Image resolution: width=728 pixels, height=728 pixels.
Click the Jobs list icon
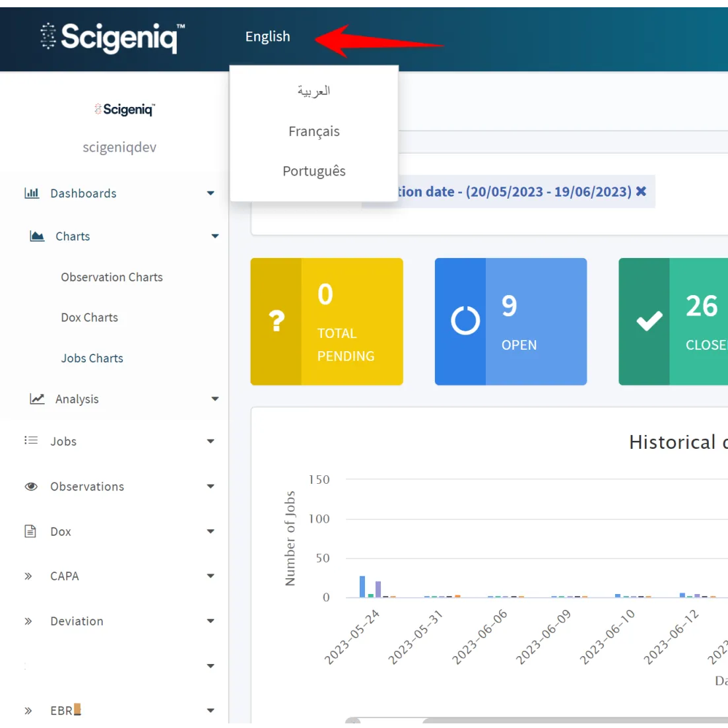[31, 441]
